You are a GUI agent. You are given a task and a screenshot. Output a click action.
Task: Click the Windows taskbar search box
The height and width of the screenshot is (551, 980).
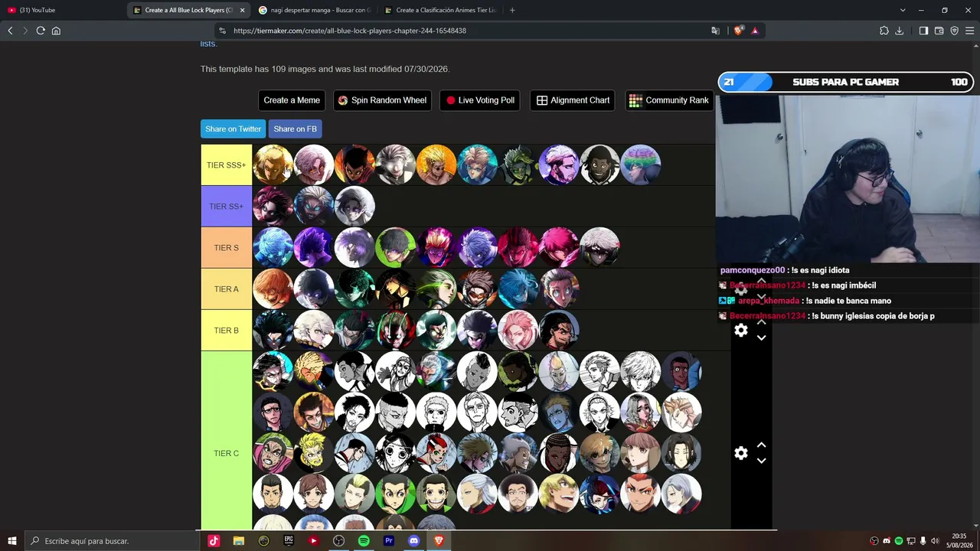tap(112, 541)
